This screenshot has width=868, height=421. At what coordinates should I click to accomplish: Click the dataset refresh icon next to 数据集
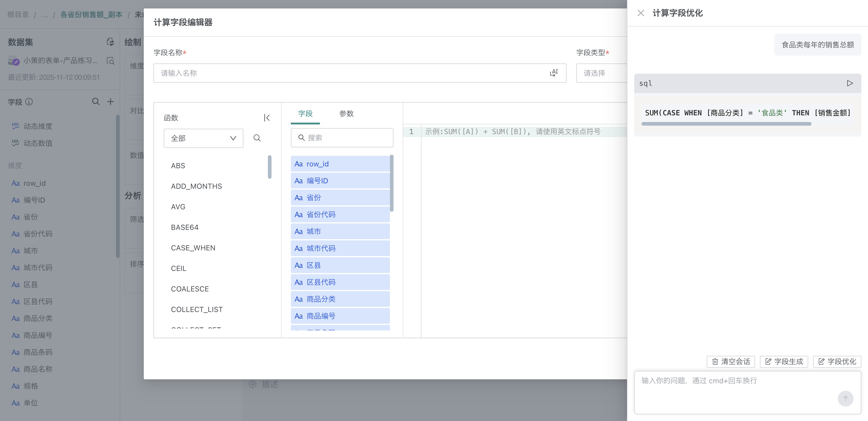(110, 42)
